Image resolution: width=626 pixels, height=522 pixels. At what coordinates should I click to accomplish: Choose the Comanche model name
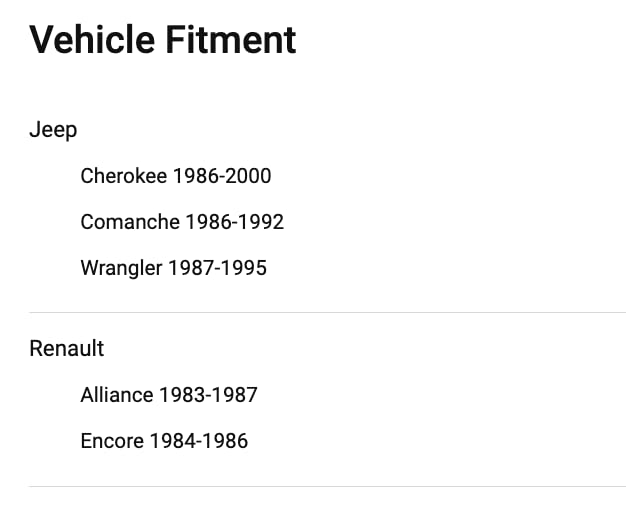(x=130, y=221)
